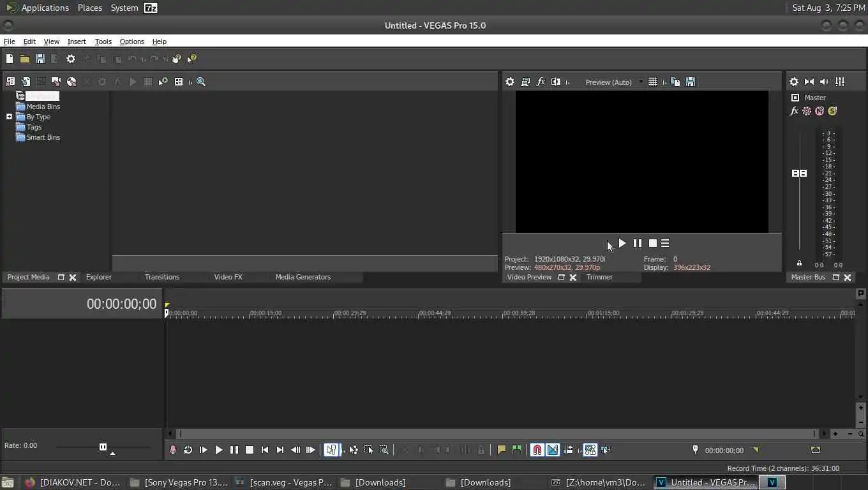
Task: Toggle Auto Preview in Project Media toolbar
Action: (163, 82)
